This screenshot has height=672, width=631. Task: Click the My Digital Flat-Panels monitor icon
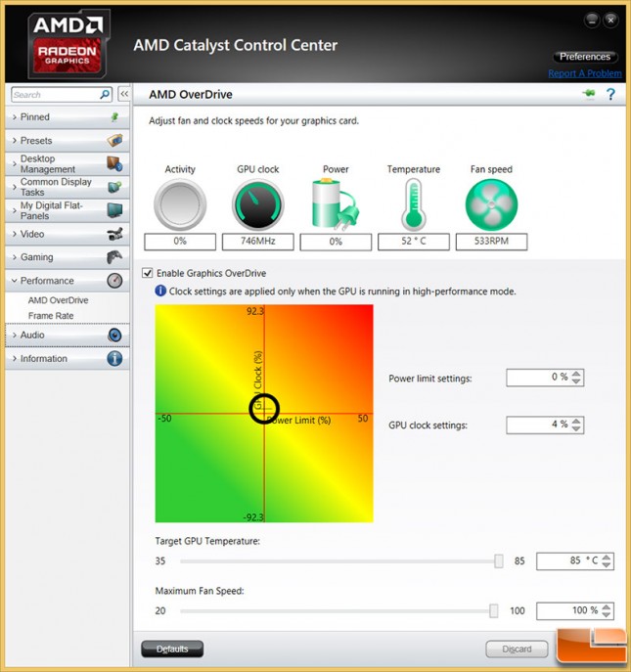pyautogui.click(x=114, y=210)
